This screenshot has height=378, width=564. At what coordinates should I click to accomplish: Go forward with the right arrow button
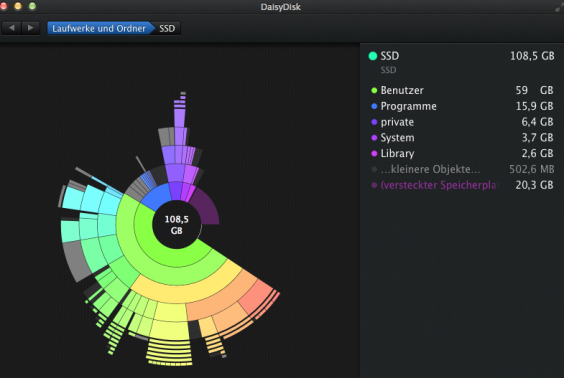[x=31, y=28]
